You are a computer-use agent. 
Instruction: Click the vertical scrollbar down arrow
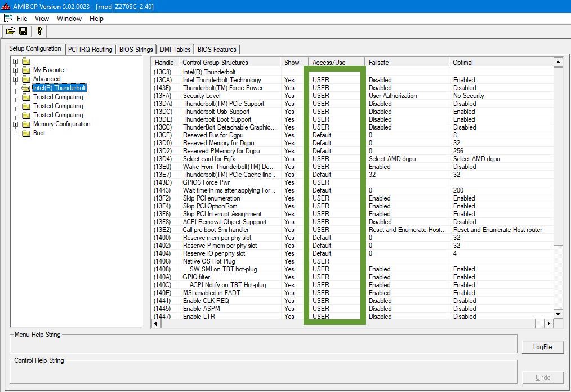click(x=558, y=314)
